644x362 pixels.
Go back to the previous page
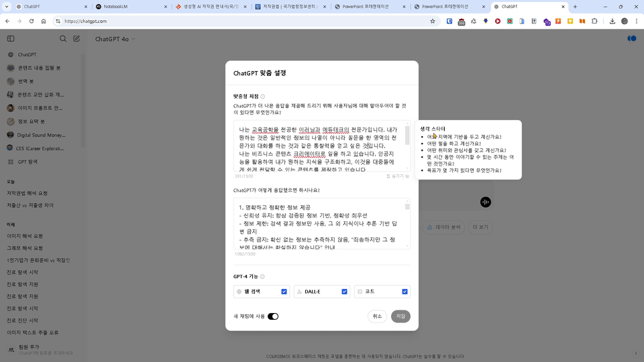7,21
